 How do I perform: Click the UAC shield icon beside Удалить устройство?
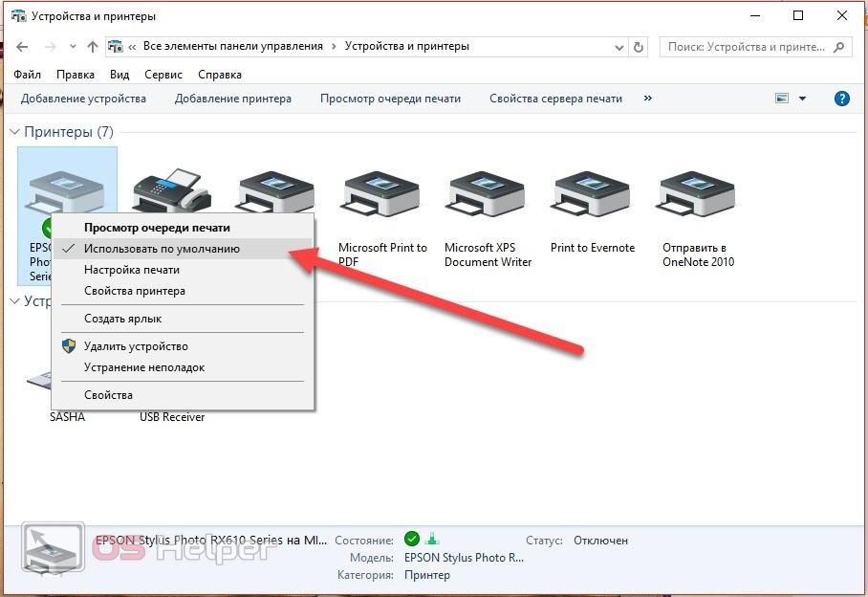pyautogui.click(x=69, y=346)
